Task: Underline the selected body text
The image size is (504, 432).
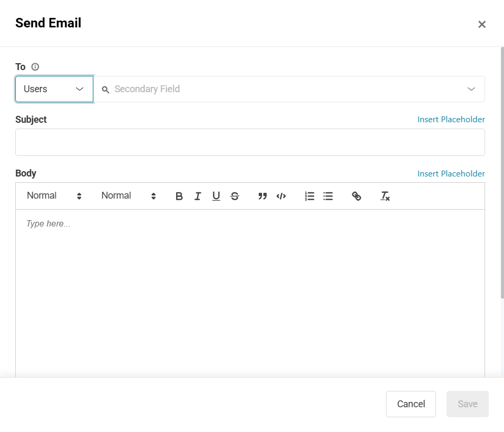Action: (x=216, y=196)
